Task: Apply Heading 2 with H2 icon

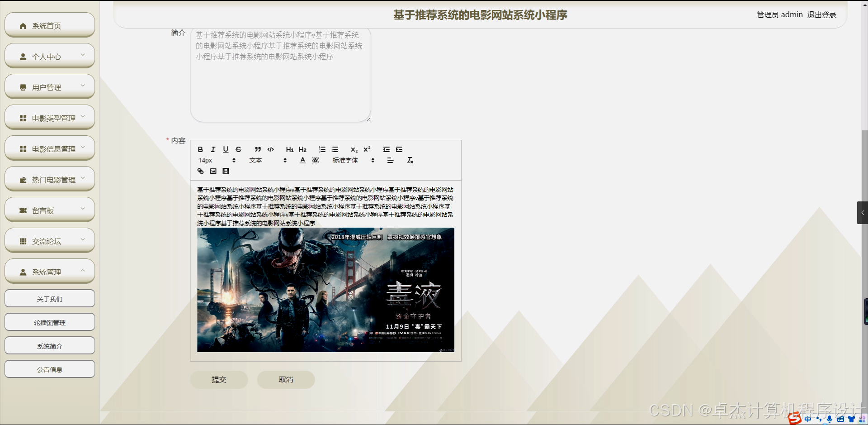Action: point(302,149)
